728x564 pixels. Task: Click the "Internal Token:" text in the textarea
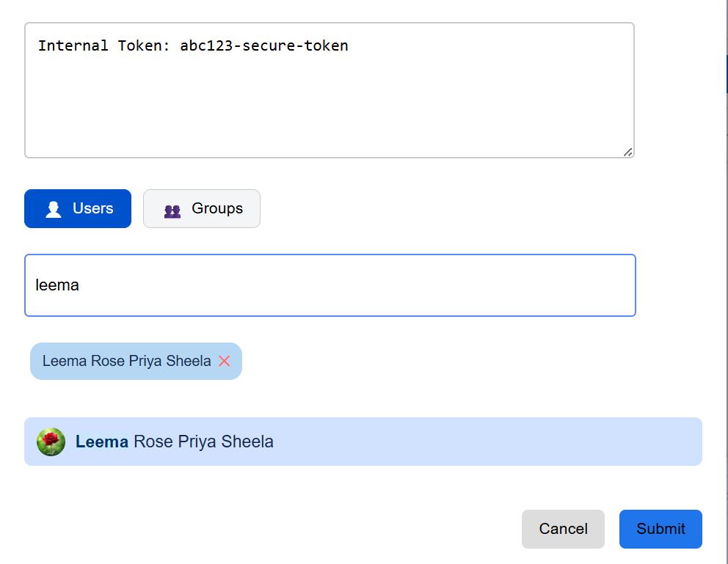(x=104, y=45)
